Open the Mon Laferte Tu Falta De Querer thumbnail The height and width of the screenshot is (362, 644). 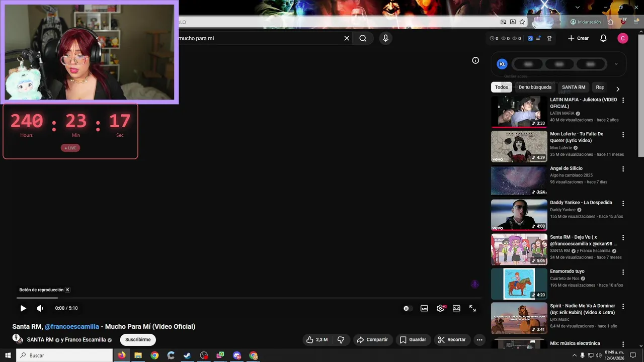pos(519,146)
